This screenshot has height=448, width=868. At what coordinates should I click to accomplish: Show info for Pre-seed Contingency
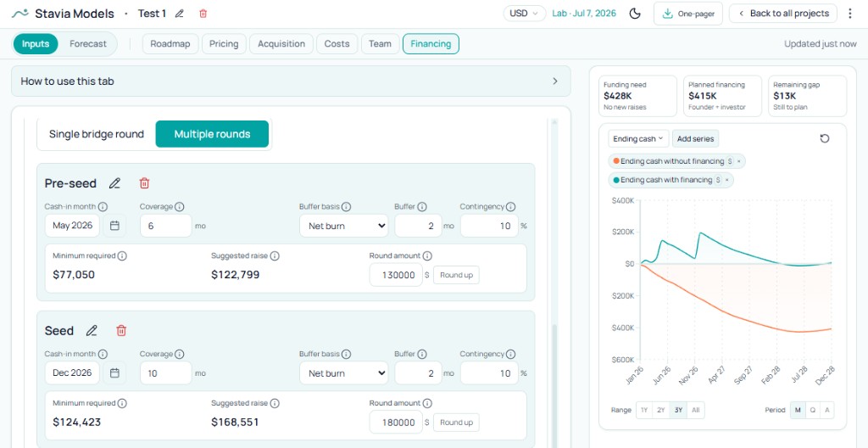pos(510,207)
